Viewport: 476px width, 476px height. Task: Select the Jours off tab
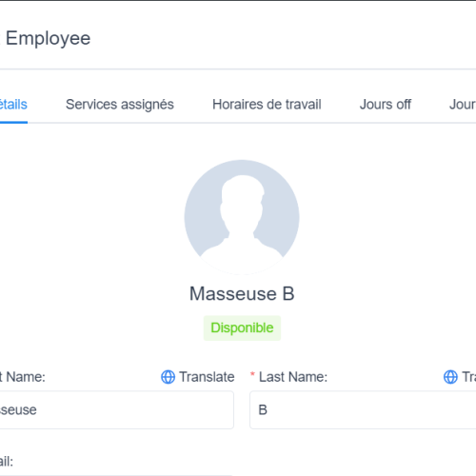[x=386, y=105]
